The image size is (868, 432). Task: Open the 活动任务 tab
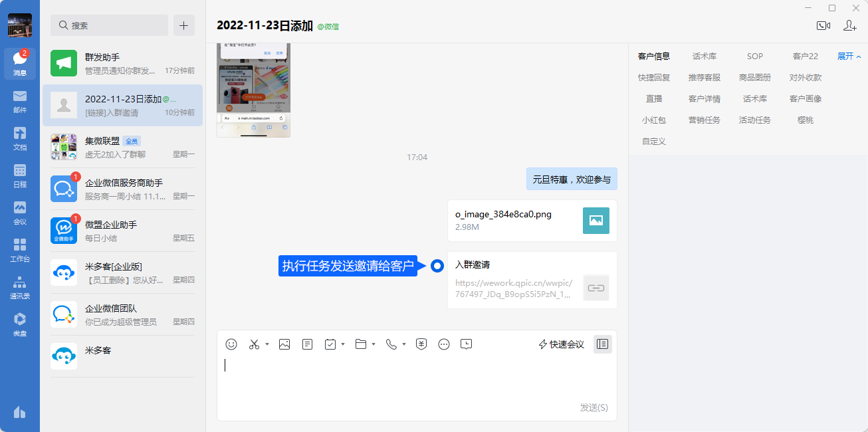tap(755, 120)
